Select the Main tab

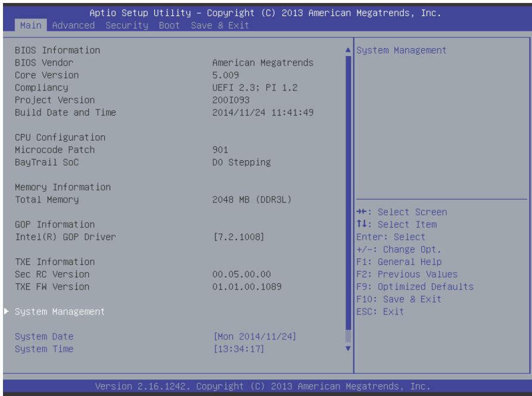[30, 26]
